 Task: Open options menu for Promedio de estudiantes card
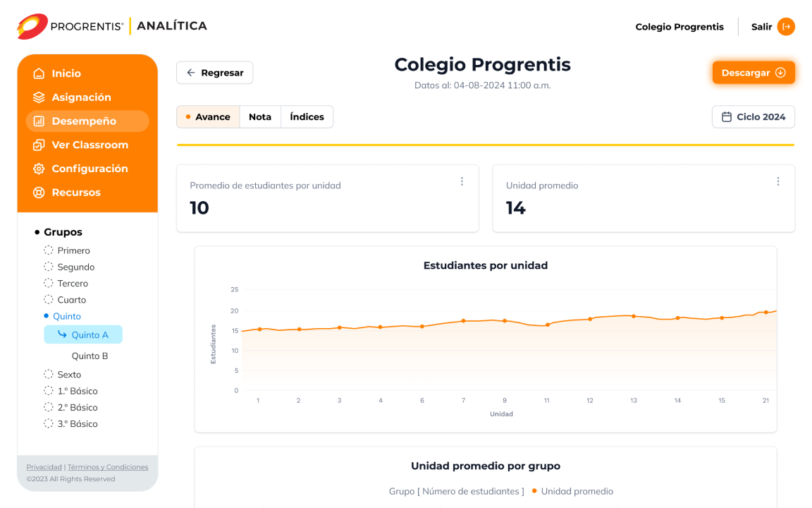(462, 181)
